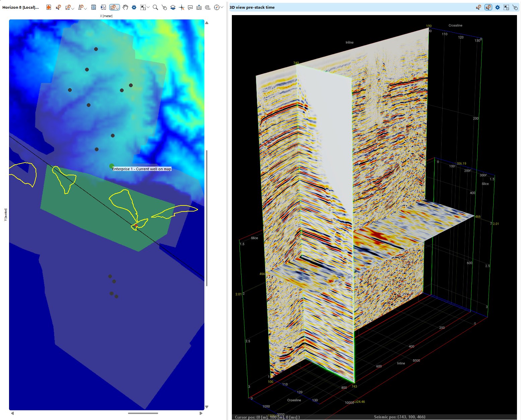Viewport: 521px width, 420px height.
Task: Select the crosshair picking tool
Action: click(182, 7)
